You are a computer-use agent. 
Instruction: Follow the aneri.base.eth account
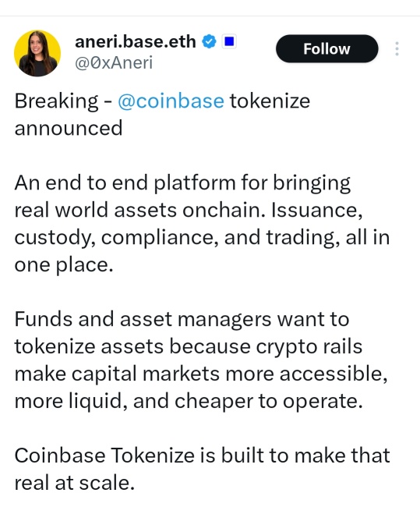click(x=327, y=48)
